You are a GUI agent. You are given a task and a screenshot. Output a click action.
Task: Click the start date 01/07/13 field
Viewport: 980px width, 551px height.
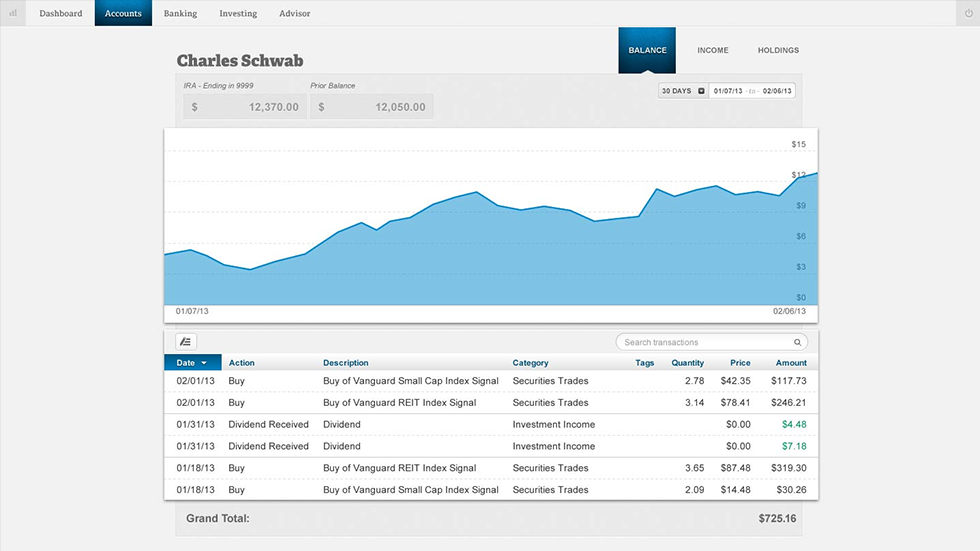point(728,91)
